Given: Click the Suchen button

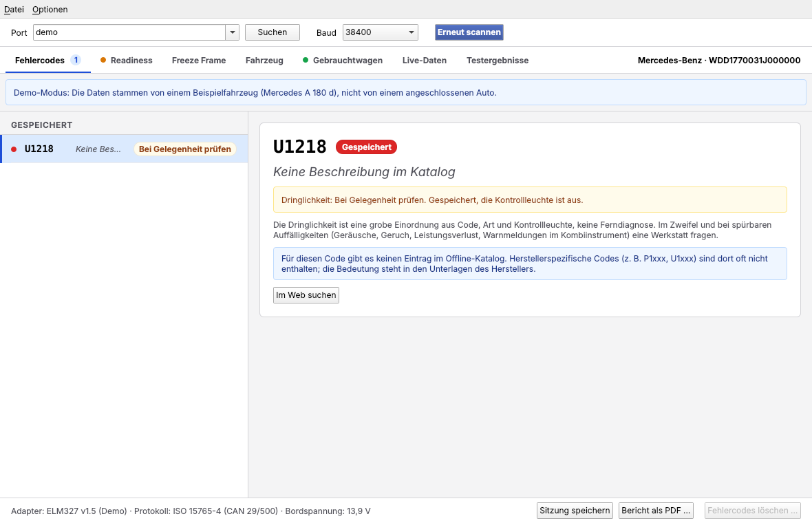Looking at the screenshot, I should point(273,32).
